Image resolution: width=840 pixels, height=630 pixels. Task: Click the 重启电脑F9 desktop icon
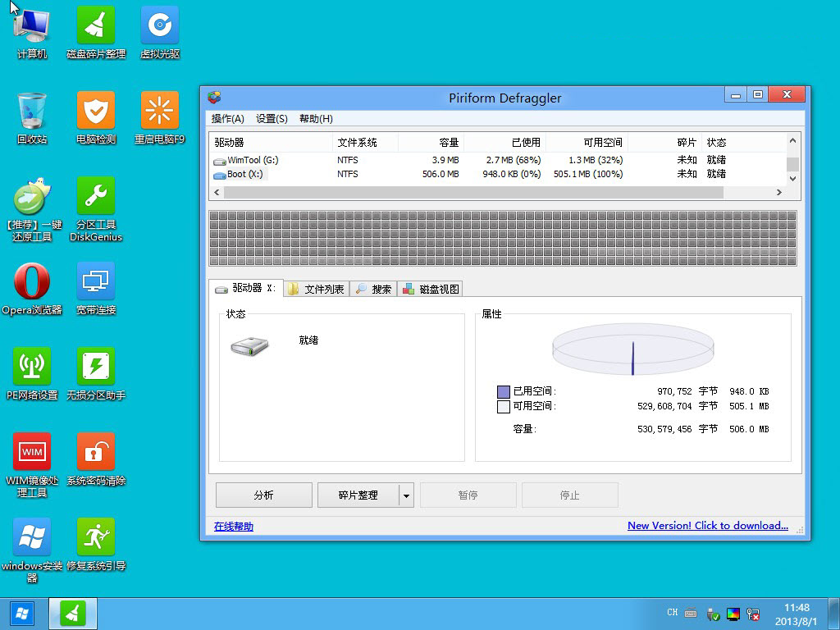(160, 118)
